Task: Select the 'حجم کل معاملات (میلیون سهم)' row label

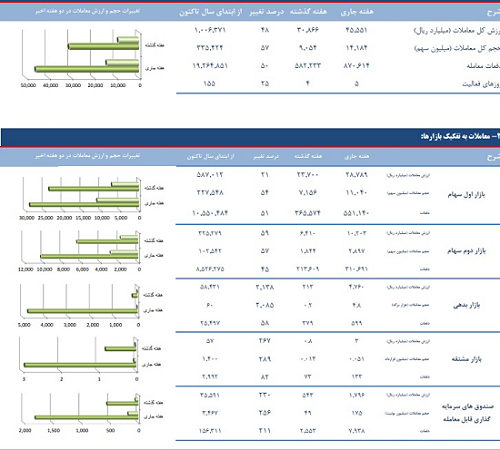Action: pos(457,49)
